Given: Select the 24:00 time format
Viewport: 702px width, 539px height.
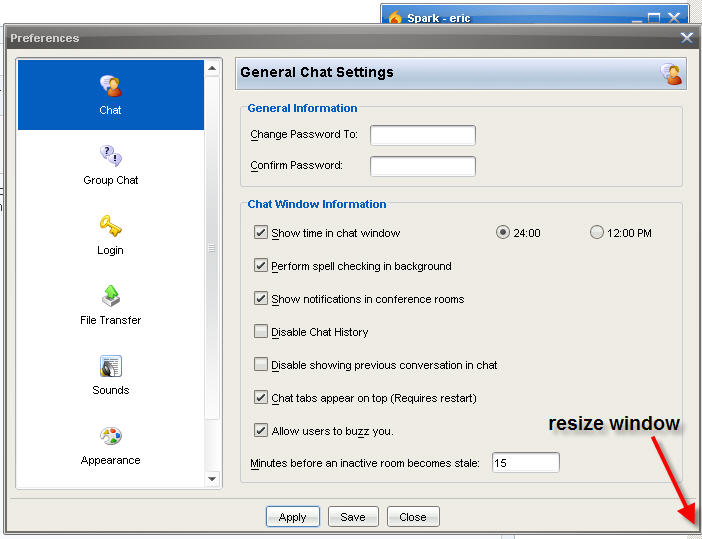Looking at the screenshot, I should (x=503, y=233).
